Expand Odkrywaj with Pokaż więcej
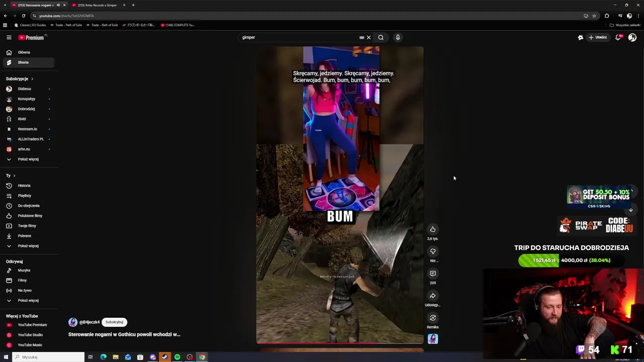Image resolution: width=644 pixels, height=362 pixels. coord(29,301)
